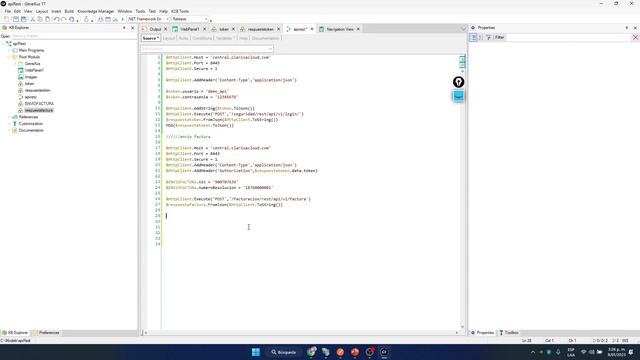Expand the References tree node
640x360 pixels.
(9, 117)
